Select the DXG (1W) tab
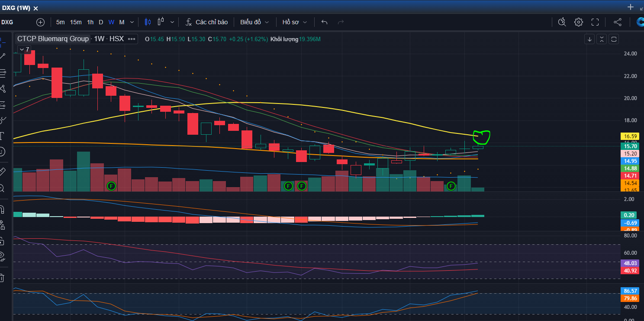 coord(16,8)
